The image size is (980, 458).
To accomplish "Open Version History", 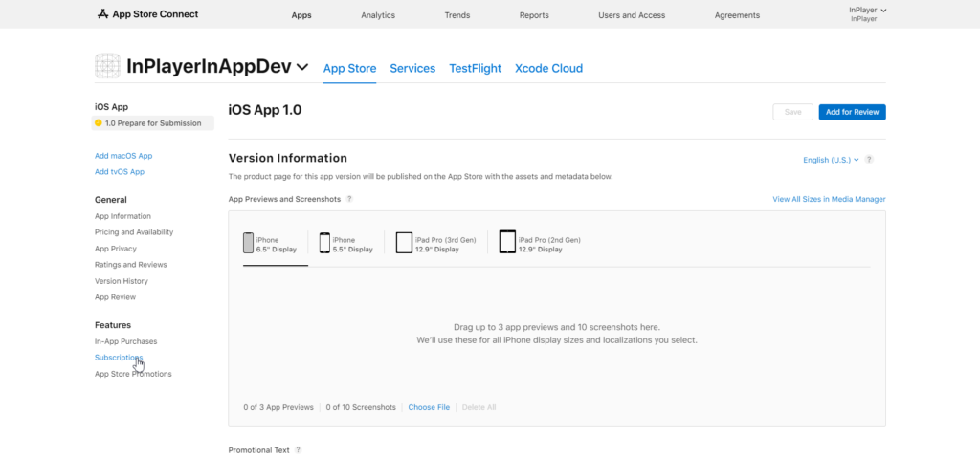I will click(122, 281).
